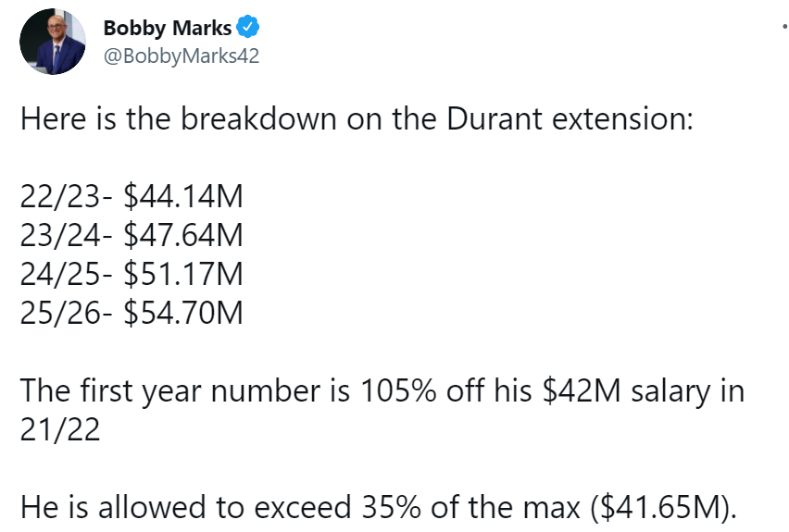
Task: Click the '$42M' salary figure in the tweet
Action: (582, 390)
